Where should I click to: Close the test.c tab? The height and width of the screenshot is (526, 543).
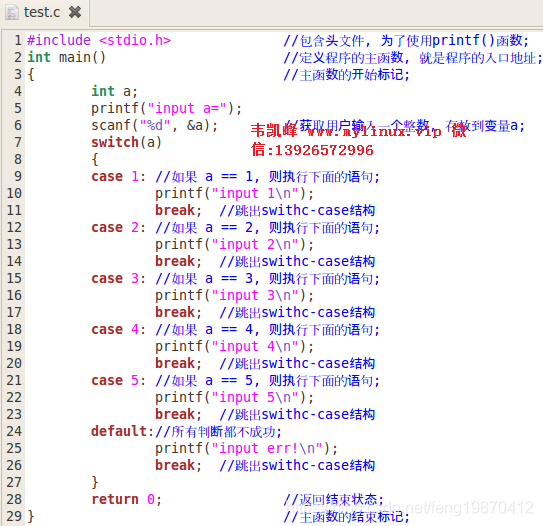tap(75, 12)
